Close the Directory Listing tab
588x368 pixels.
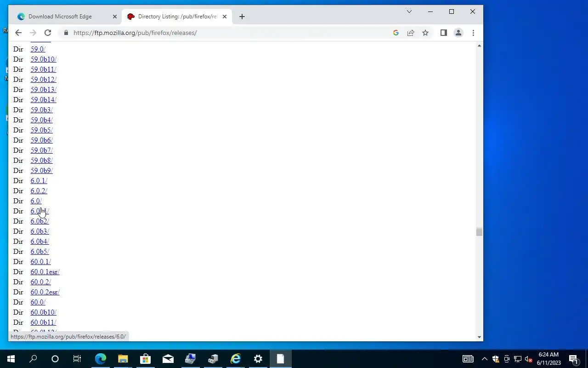click(225, 17)
